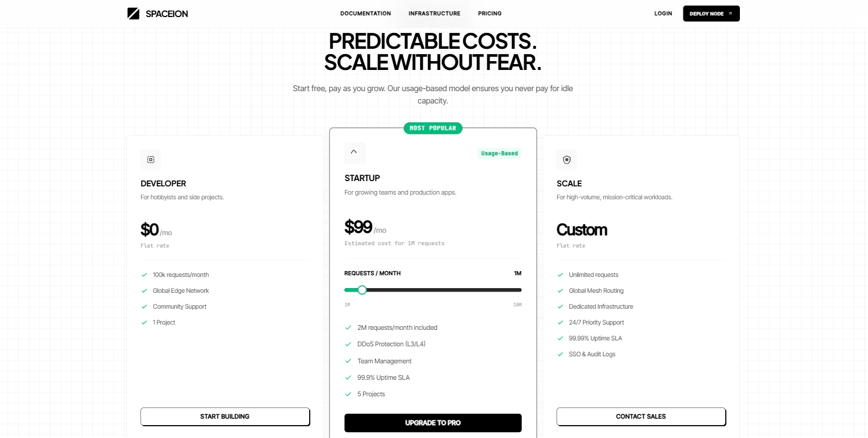Click the Spaceion brand name
The image size is (868, 438).
click(x=167, y=14)
